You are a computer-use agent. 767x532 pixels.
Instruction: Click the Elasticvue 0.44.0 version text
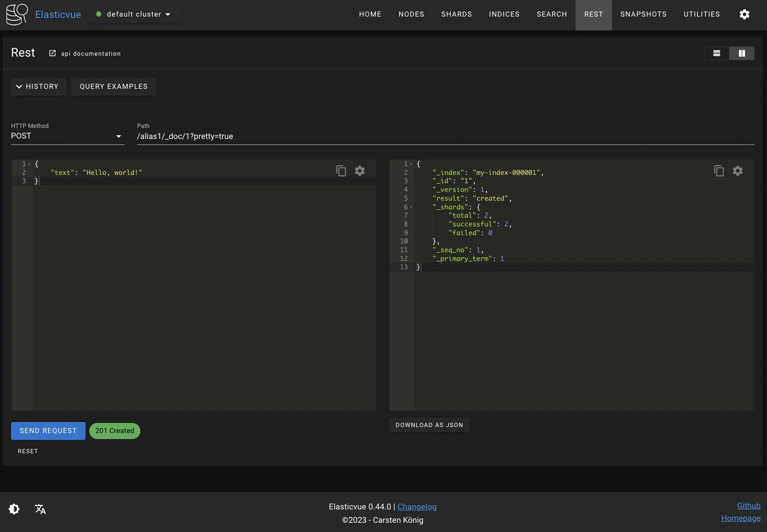click(x=360, y=507)
